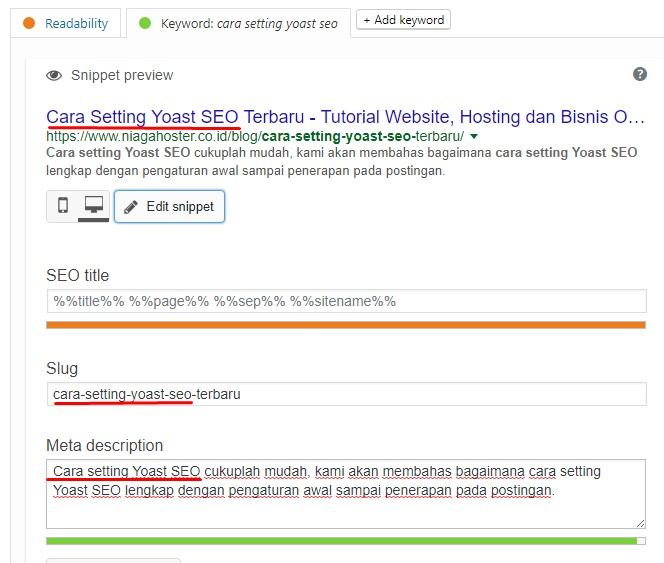Click the snippet description text in preview
This screenshot has height=563, width=664.
tap(341, 161)
